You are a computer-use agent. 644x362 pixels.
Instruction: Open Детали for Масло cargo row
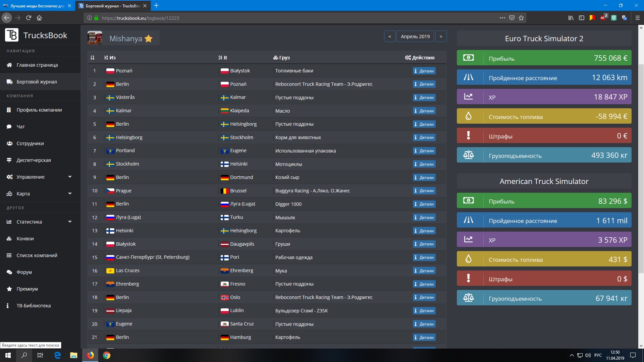click(424, 111)
